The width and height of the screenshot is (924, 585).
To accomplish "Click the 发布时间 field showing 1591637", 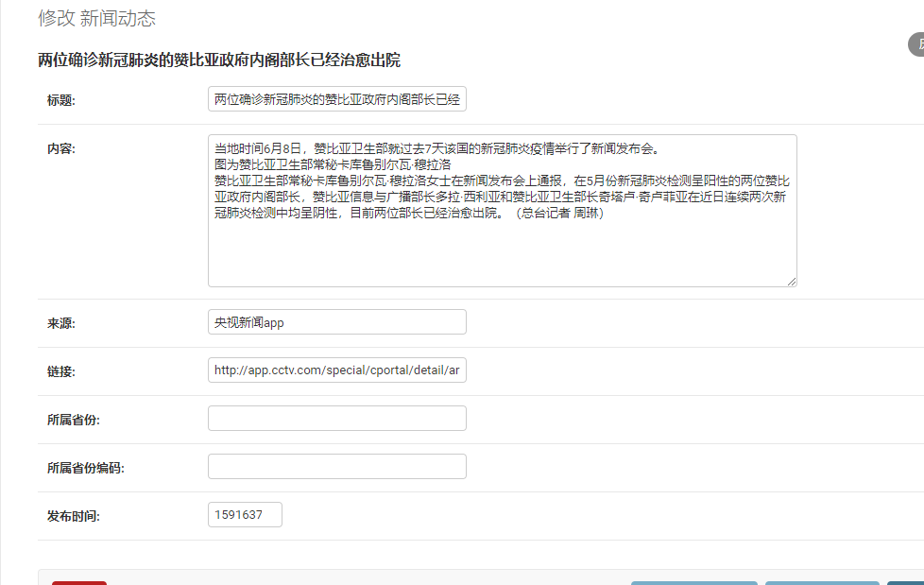I will 245,515.
